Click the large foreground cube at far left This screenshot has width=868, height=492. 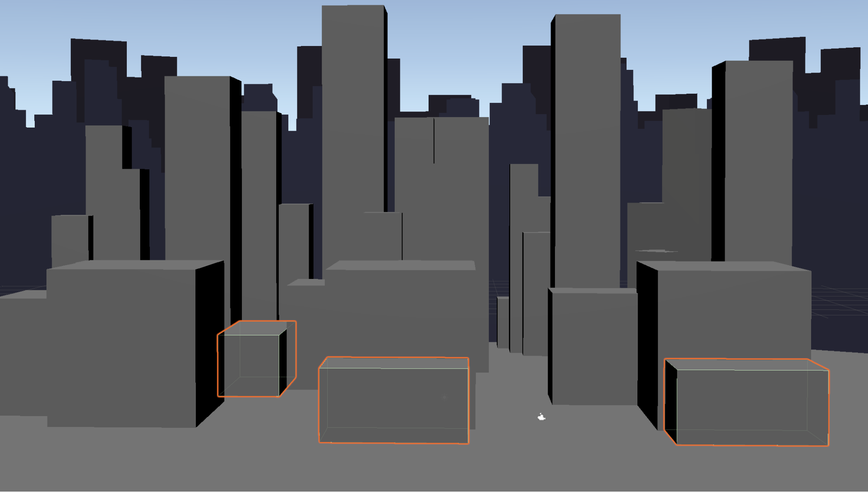[122, 347]
